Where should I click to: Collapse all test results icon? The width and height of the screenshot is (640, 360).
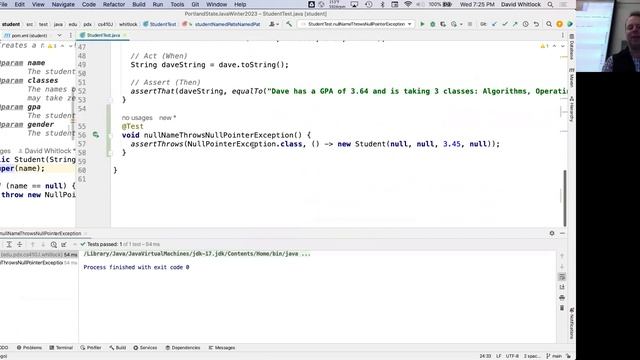pyautogui.click(x=19, y=244)
